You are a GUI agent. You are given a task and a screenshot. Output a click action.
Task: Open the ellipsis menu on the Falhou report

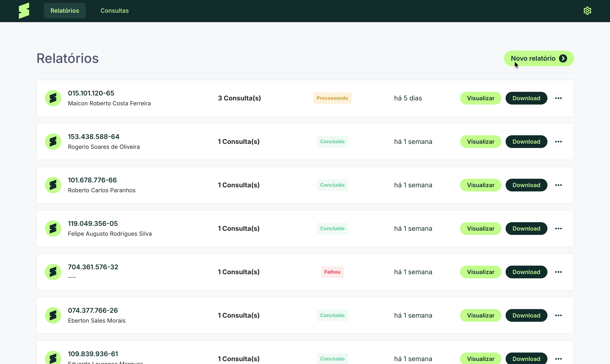[x=559, y=272]
